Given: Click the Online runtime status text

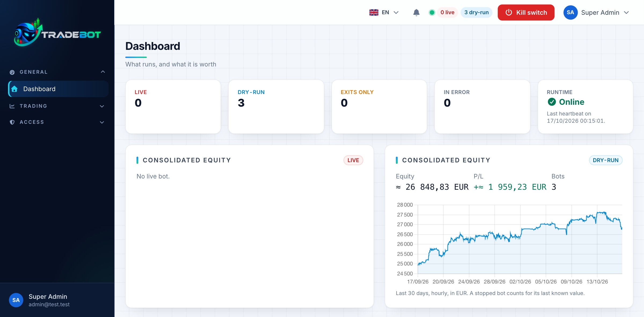Looking at the screenshot, I should 572,102.
